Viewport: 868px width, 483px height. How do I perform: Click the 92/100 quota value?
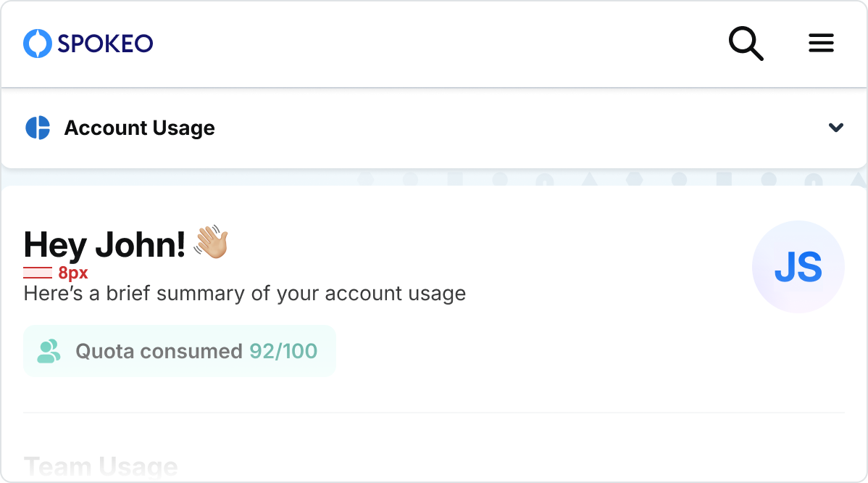click(283, 352)
